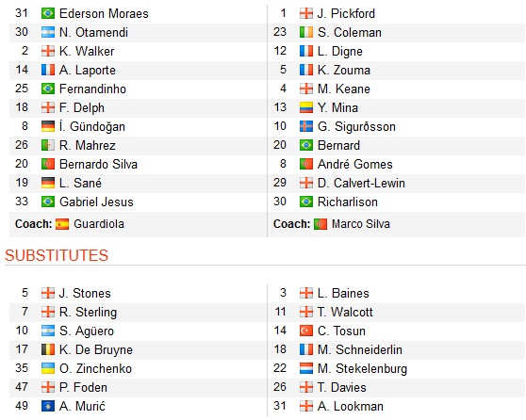The height and width of the screenshot is (420, 526).
Task: Click the Iceland flag beside G. Sigurðsson
Action: (x=306, y=126)
